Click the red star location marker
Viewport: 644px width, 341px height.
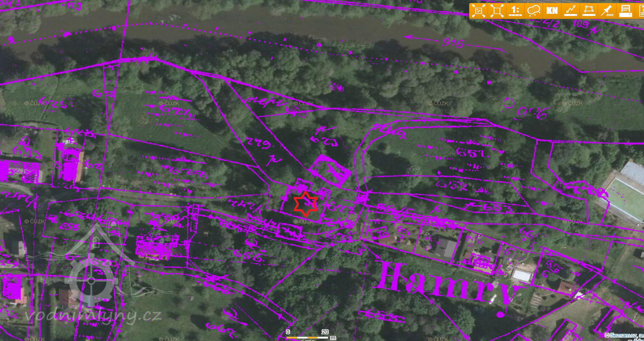pos(305,204)
